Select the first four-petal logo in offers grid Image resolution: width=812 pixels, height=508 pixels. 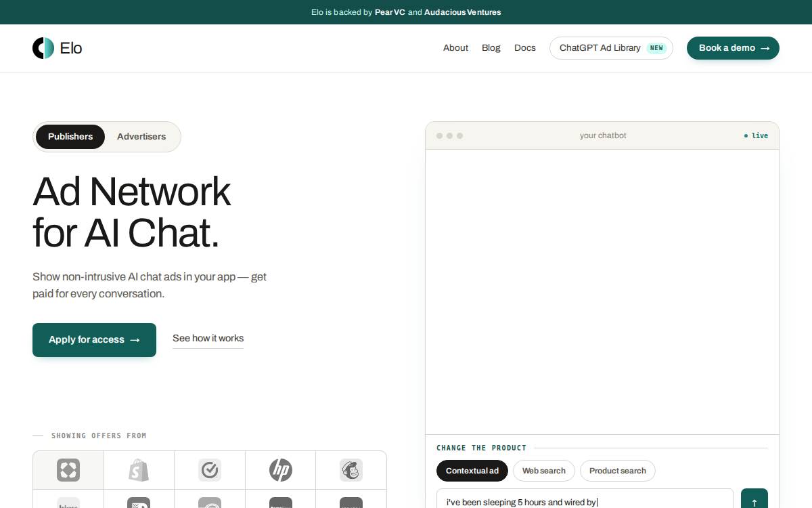(x=68, y=469)
